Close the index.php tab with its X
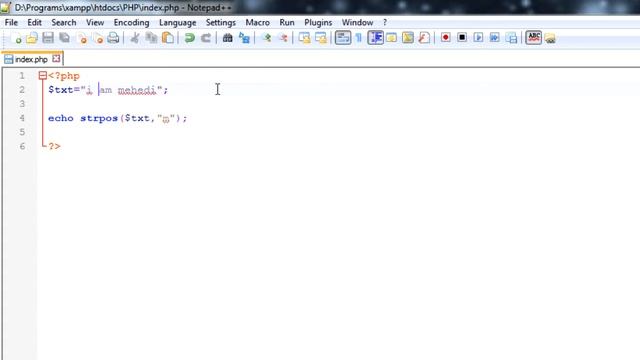 (x=56, y=59)
